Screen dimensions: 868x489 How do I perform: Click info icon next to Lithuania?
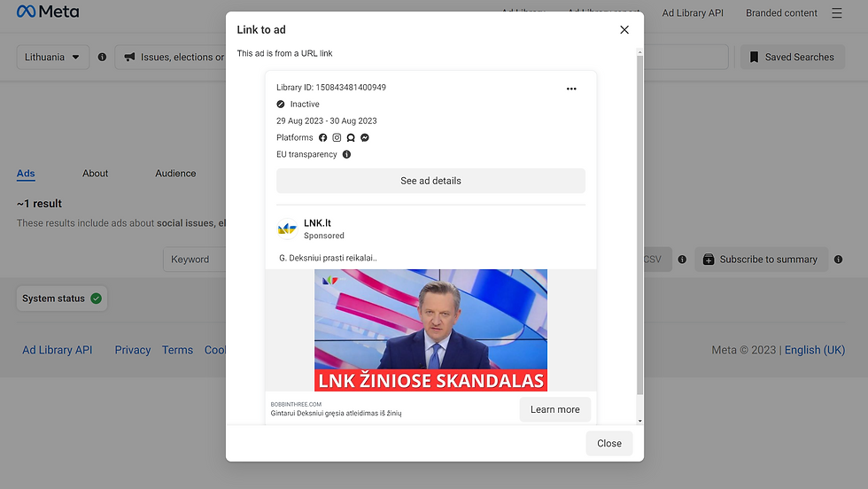[102, 57]
